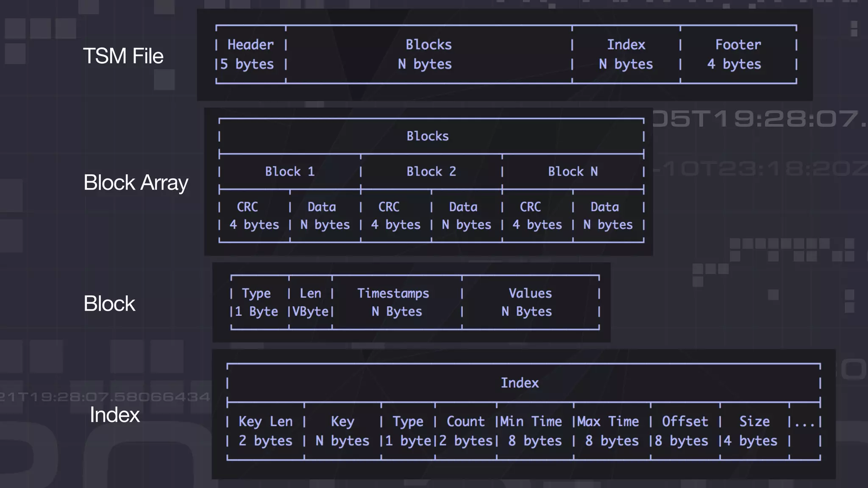The height and width of the screenshot is (488, 868).
Task: Select the Index N bytes cell in TSM File
Action: 626,54
